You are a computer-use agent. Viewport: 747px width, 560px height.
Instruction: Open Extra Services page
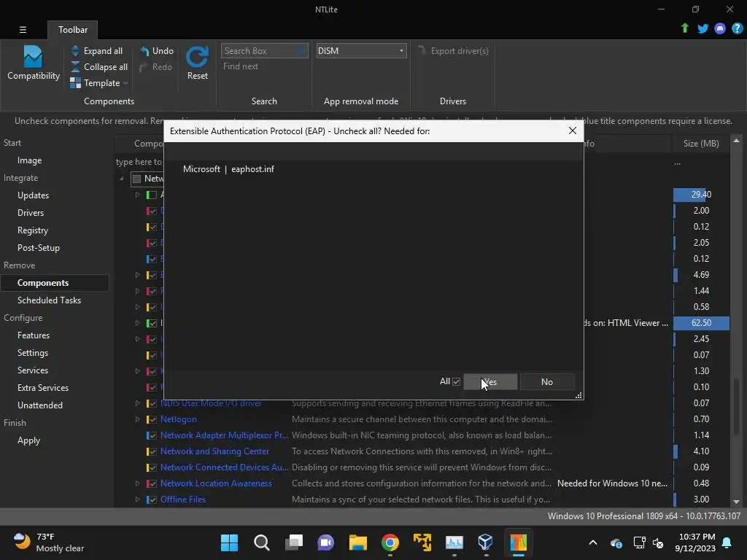pos(43,388)
